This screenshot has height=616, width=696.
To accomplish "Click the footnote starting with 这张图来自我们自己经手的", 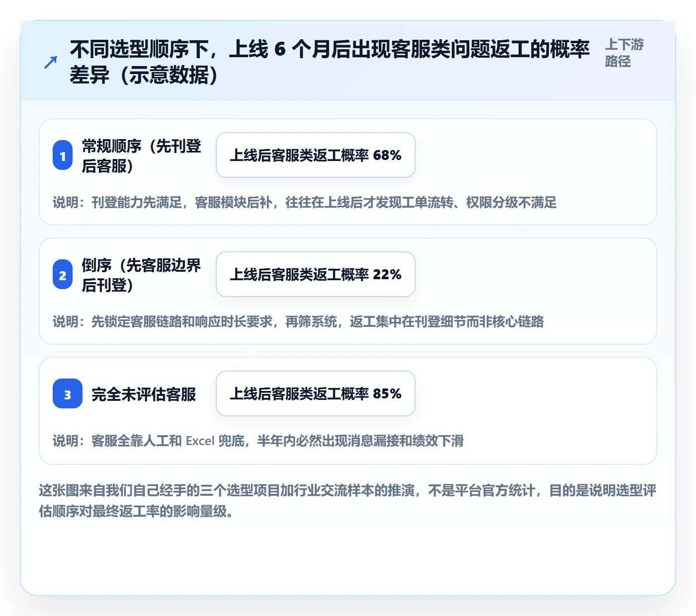I will (348, 500).
